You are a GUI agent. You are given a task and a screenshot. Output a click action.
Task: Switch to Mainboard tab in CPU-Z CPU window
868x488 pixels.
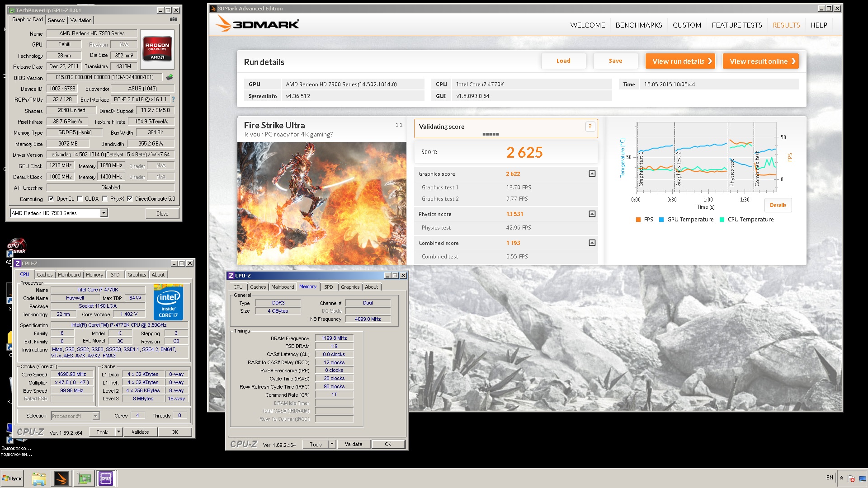pos(69,275)
